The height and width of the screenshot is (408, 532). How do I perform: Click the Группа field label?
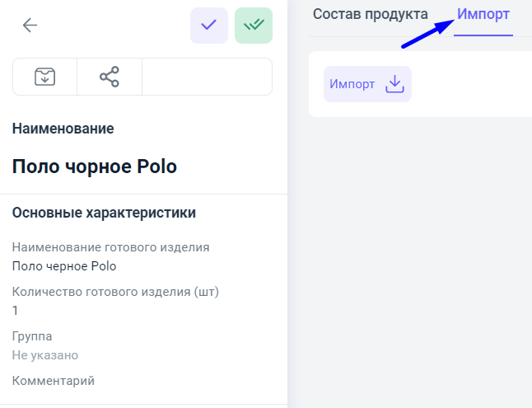[32, 336]
